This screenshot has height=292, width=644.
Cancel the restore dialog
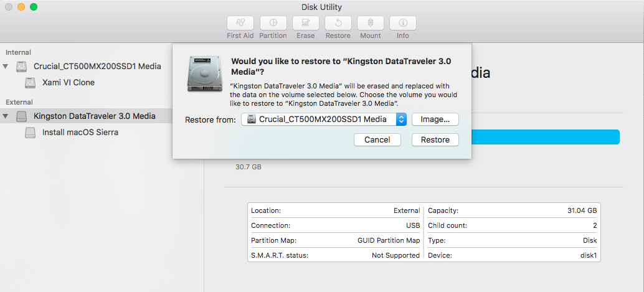[x=377, y=139]
